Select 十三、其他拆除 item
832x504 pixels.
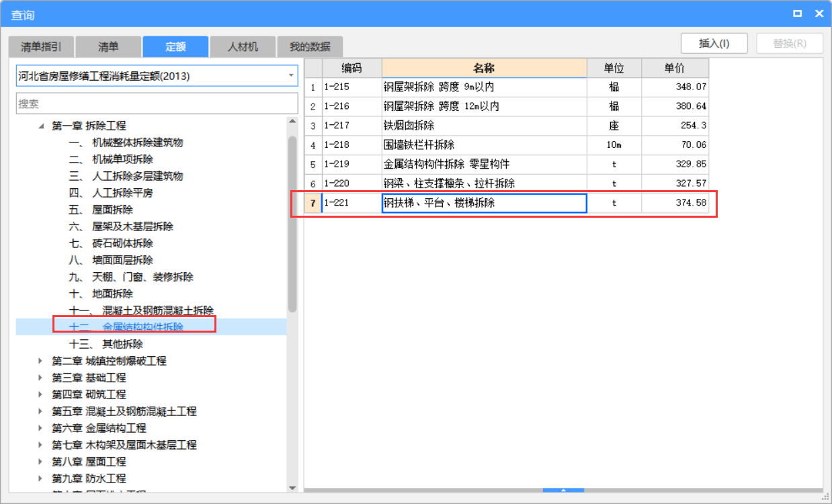pos(106,344)
